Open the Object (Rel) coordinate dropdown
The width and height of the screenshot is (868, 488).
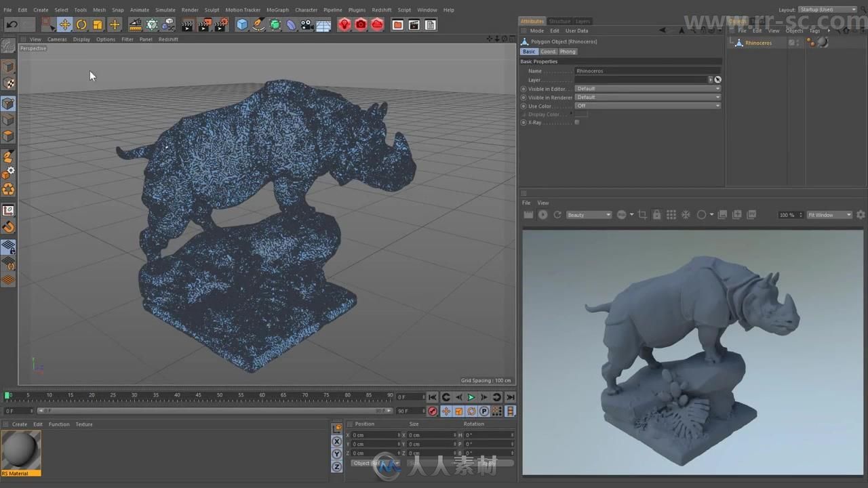[375, 464]
